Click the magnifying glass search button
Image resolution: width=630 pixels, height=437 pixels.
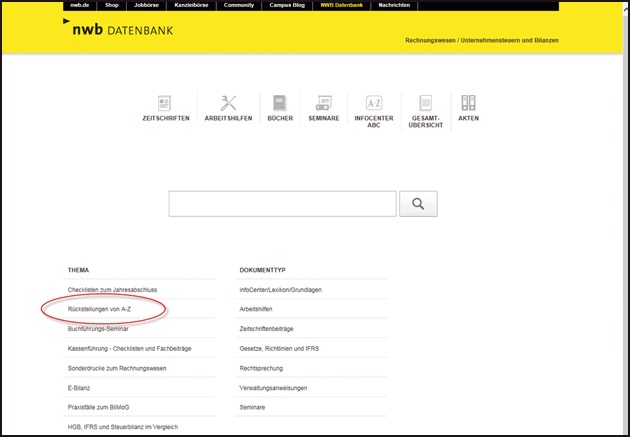pos(418,204)
